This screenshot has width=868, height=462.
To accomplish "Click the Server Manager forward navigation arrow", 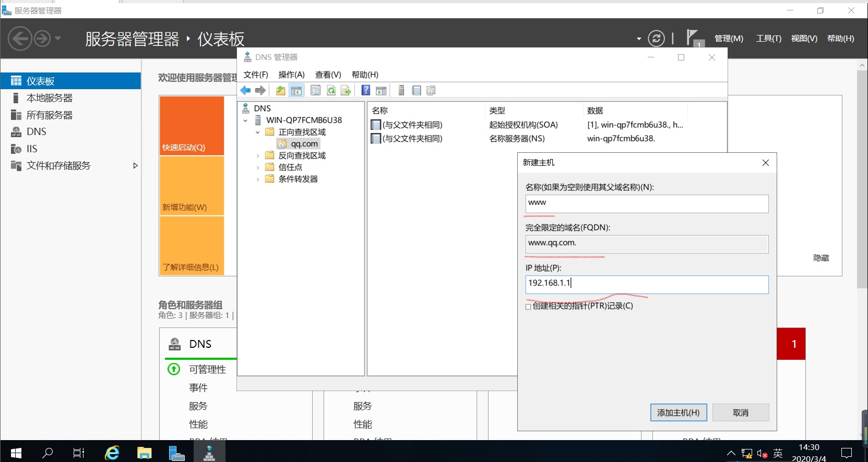I will [x=42, y=39].
